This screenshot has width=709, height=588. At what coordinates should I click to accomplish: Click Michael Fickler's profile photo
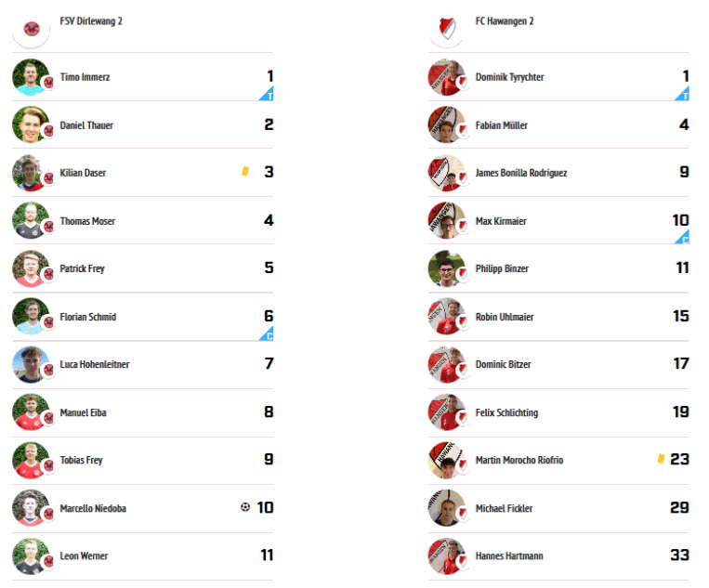[x=447, y=508]
